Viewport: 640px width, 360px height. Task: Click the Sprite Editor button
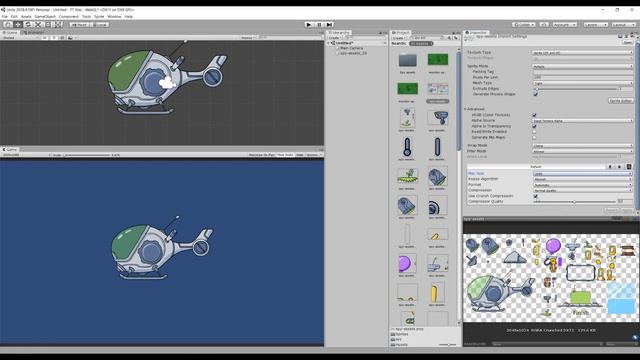point(620,100)
